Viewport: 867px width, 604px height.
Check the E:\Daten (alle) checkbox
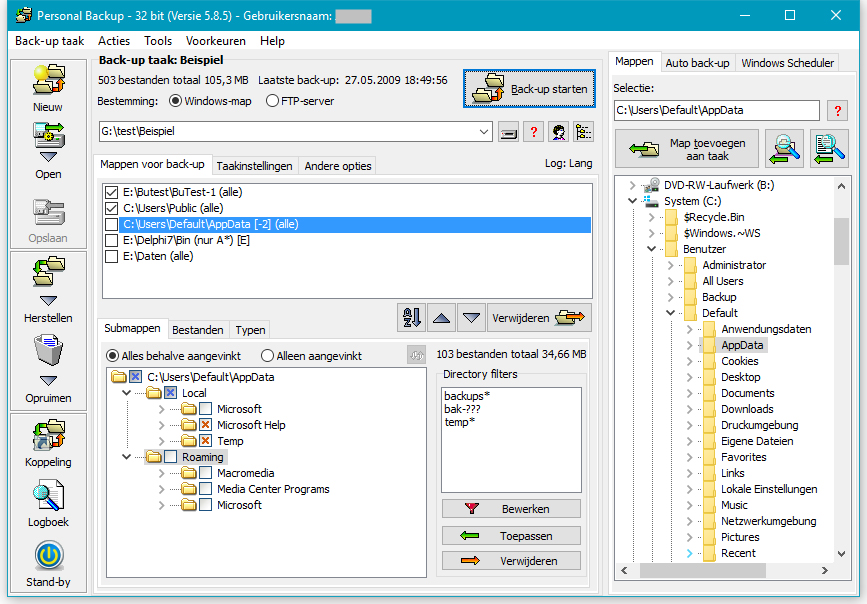coord(112,256)
